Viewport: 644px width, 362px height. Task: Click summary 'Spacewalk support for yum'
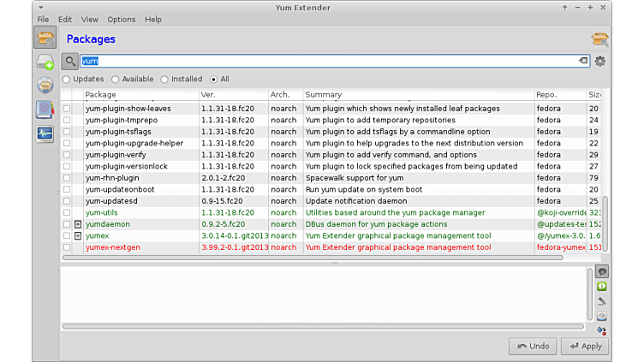click(x=355, y=178)
